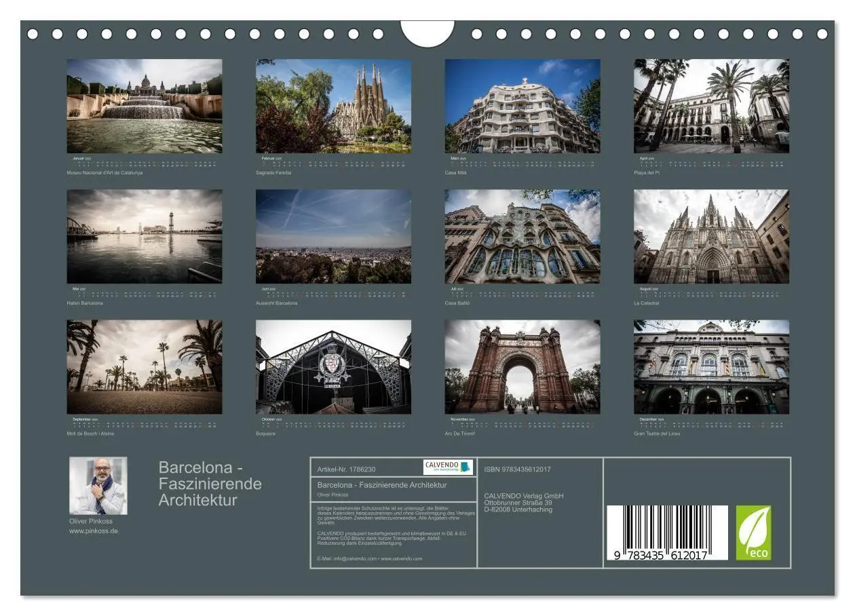Click the 'Arc De Triomf' caption

(459, 434)
